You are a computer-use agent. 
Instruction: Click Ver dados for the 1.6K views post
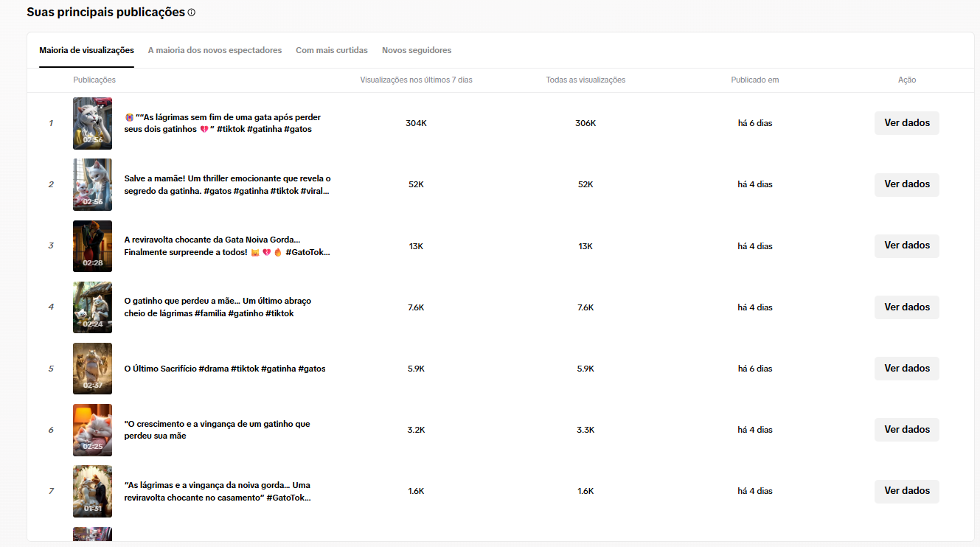tap(907, 490)
